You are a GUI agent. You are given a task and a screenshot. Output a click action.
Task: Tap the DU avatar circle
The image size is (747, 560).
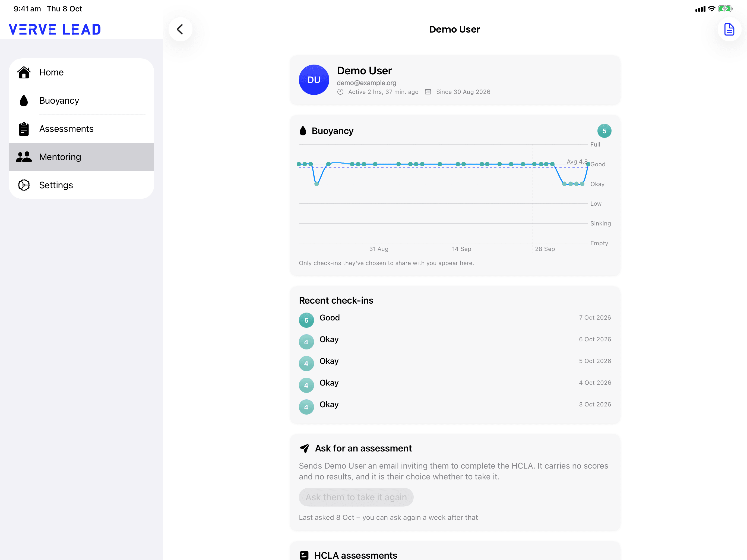314,80
